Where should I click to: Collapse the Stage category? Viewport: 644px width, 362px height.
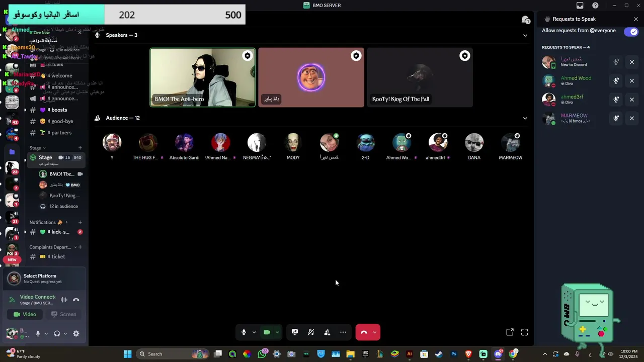tap(37, 148)
